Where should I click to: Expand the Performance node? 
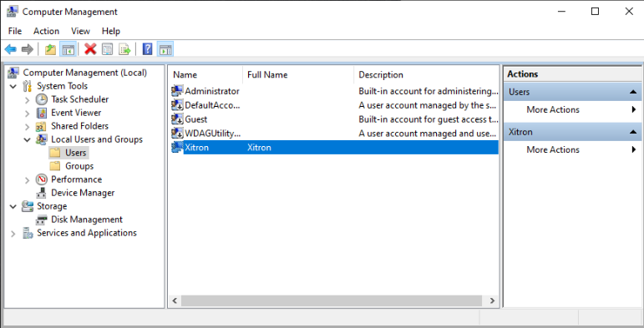27,179
